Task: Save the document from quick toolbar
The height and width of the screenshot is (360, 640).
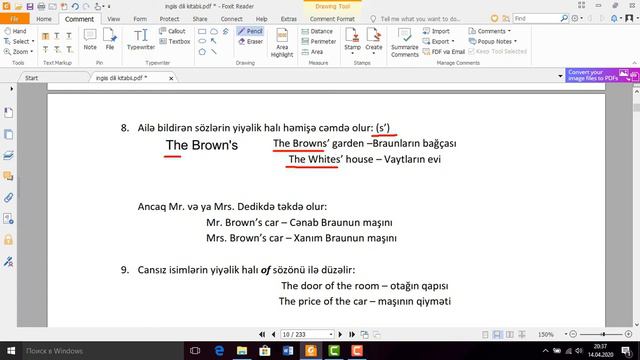Action: [30, 7]
